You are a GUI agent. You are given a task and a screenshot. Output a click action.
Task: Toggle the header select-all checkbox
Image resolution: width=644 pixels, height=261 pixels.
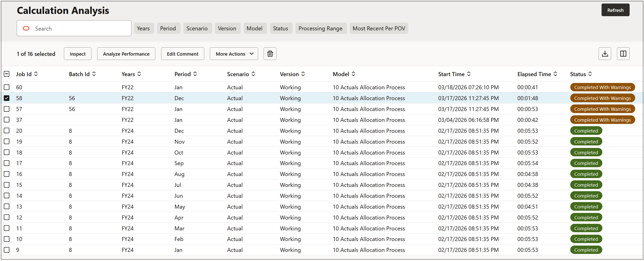tap(7, 74)
